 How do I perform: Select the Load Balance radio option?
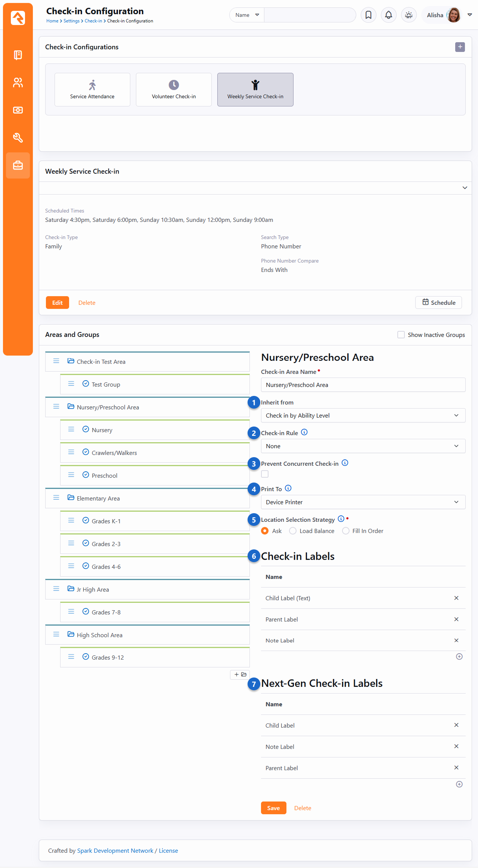(x=293, y=531)
